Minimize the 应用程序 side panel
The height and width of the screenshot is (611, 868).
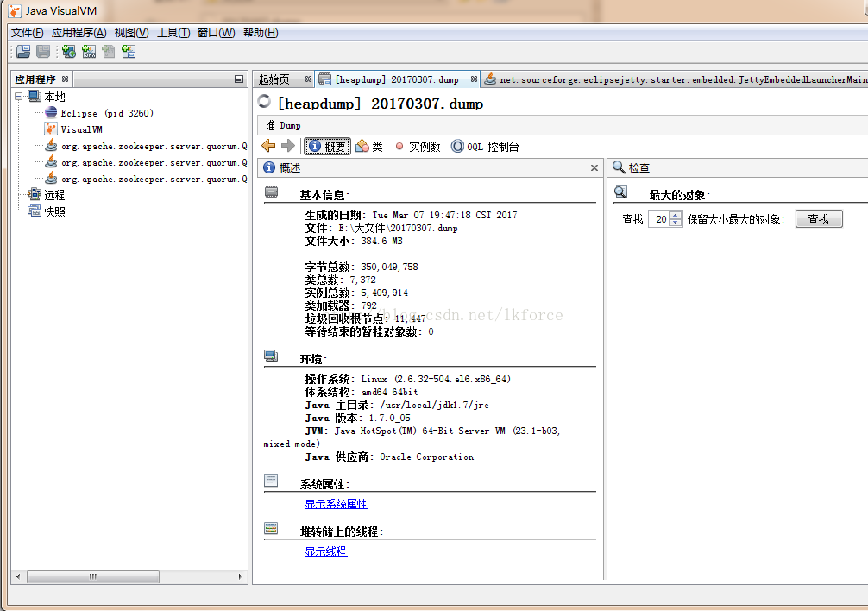pyautogui.click(x=239, y=79)
